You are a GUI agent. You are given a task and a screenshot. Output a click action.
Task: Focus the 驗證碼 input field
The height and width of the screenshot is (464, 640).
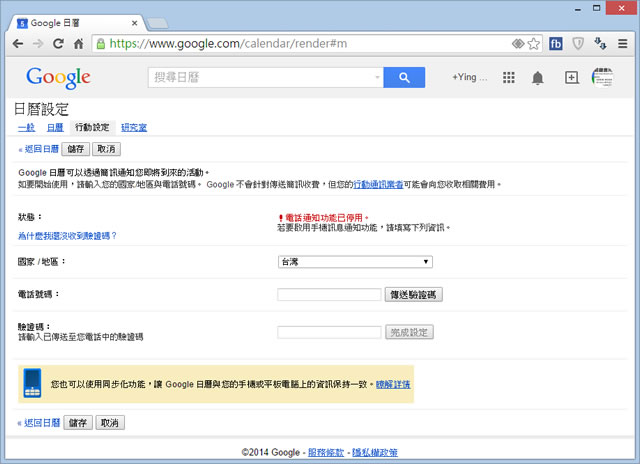329,332
